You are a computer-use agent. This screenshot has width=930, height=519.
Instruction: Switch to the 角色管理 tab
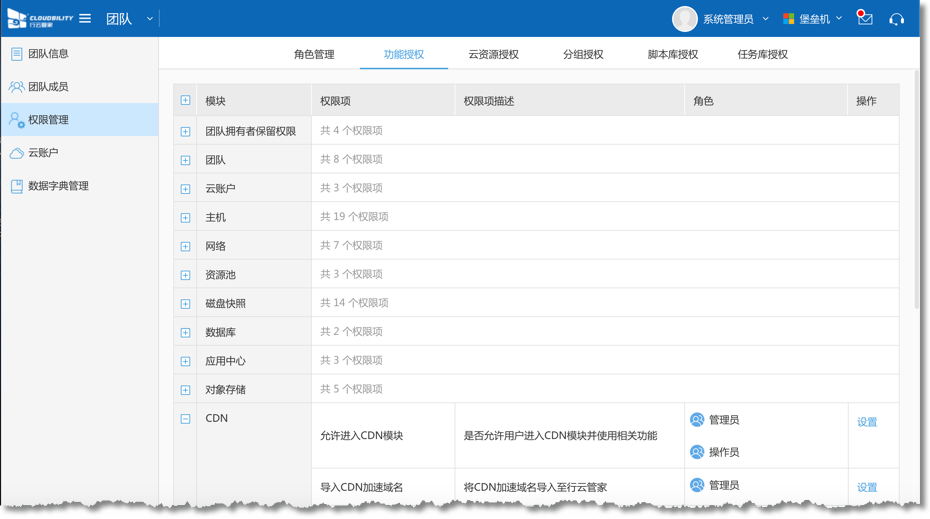(x=314, y=54)
